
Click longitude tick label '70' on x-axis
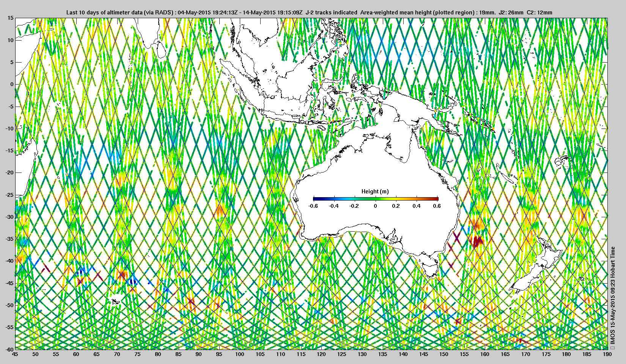click(x=117, y=355)
